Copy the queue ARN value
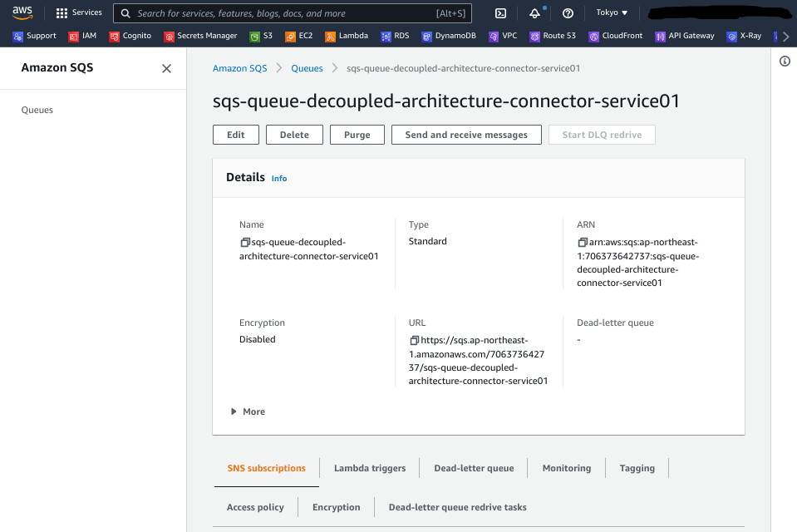 tap(583, 243)
